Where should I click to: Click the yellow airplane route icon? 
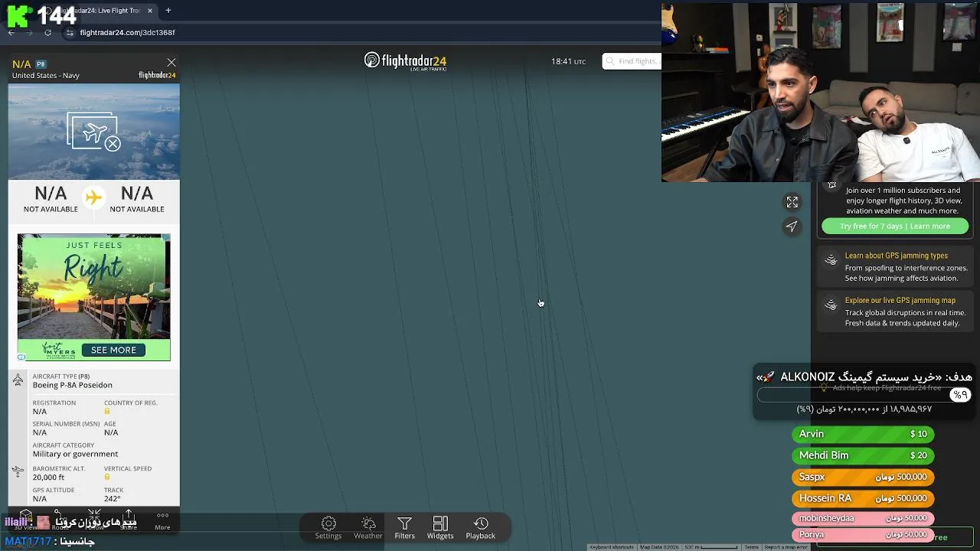pos(93,197)
